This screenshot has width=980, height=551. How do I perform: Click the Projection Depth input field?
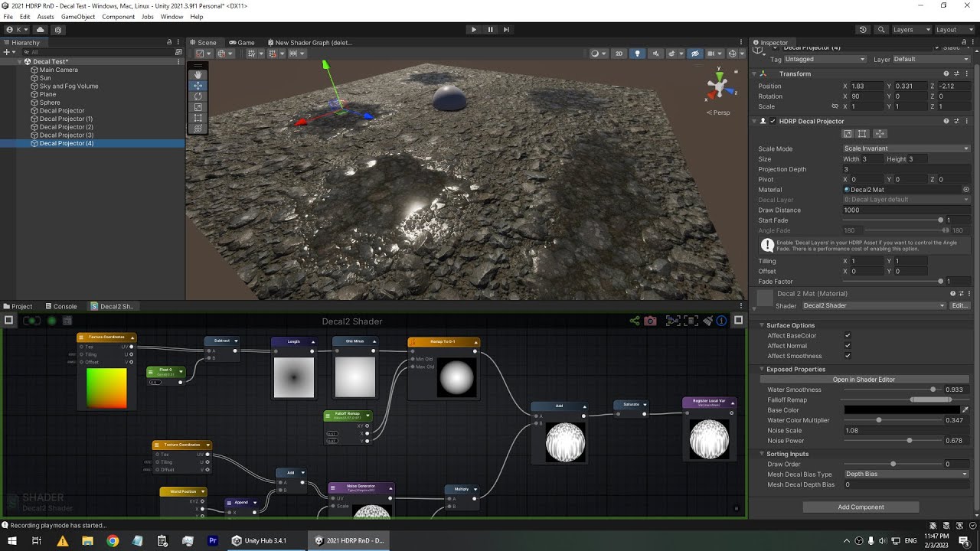[x=906, y=169]
